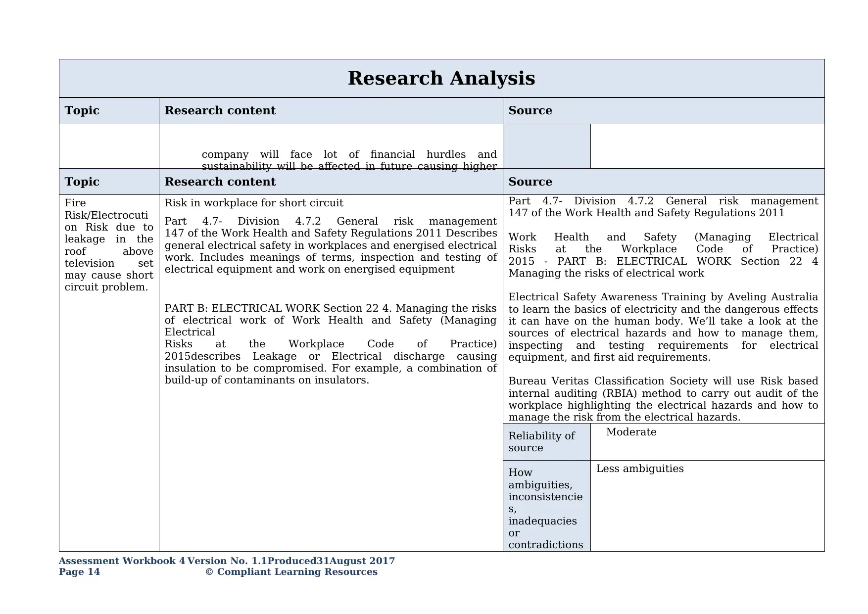
Task: Click '© Compliant Learning Resources' footer text
Action: [x=291, y=572]
